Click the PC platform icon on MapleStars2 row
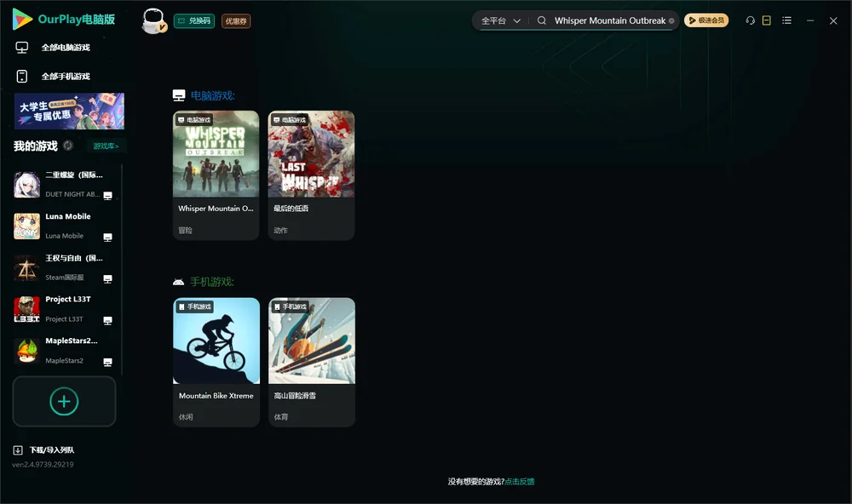The width and height of the screenshot is (852, 504). point(107,362)
